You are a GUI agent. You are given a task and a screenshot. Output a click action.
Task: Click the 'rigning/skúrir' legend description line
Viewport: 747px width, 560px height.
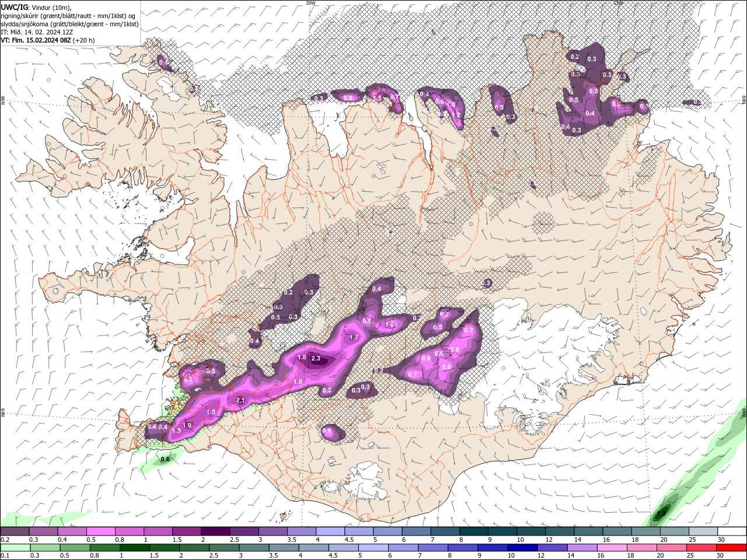tap(69, 16)
